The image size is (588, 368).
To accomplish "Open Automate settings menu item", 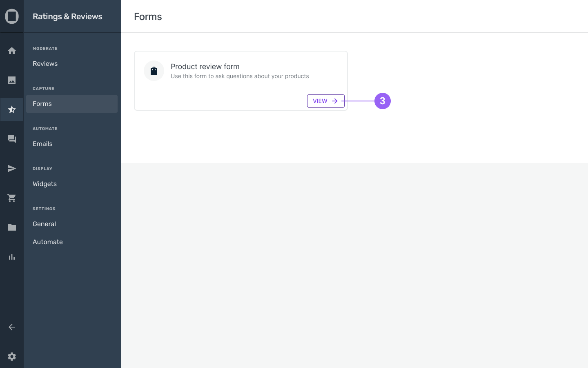I will point(48,242).
